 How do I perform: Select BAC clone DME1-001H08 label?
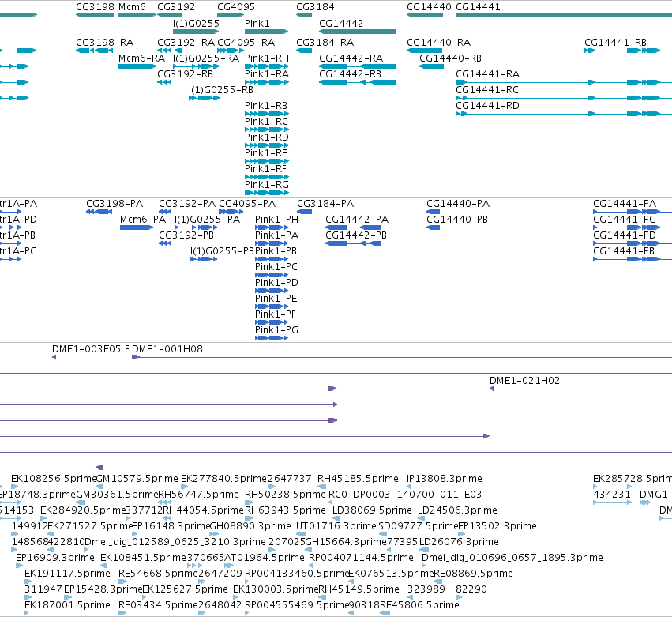pos(167,349)
